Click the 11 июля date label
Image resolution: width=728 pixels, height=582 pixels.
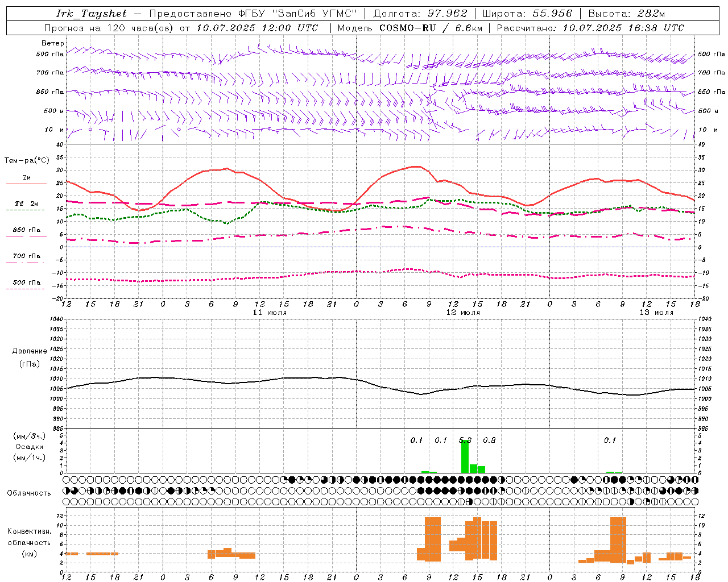[x=270, y=313]
